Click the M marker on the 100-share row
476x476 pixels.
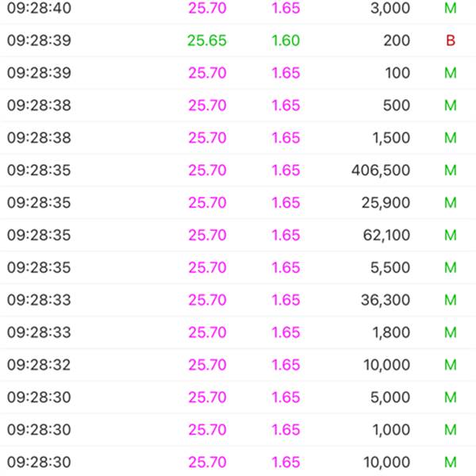[x=451, y=73]
